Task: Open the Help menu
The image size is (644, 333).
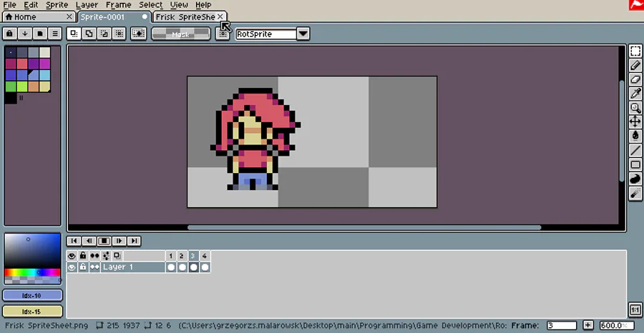Action: (x=203, y=5)
